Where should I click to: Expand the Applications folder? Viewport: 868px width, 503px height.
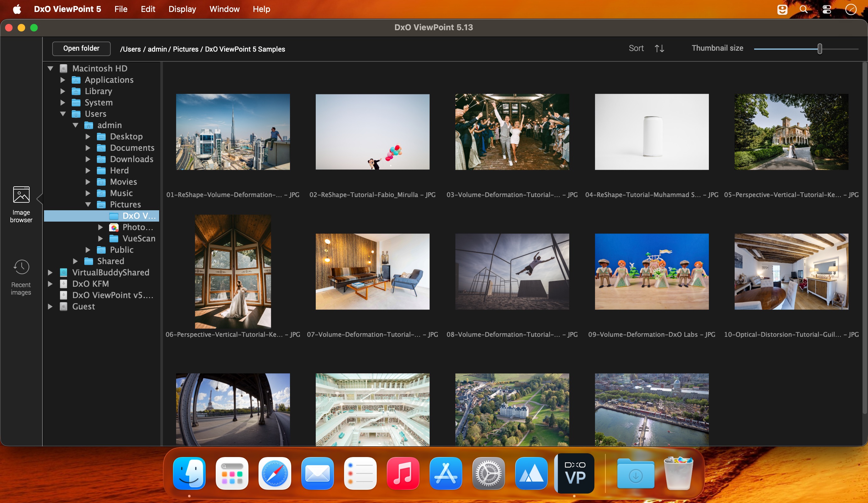click(x=63, y=80)
